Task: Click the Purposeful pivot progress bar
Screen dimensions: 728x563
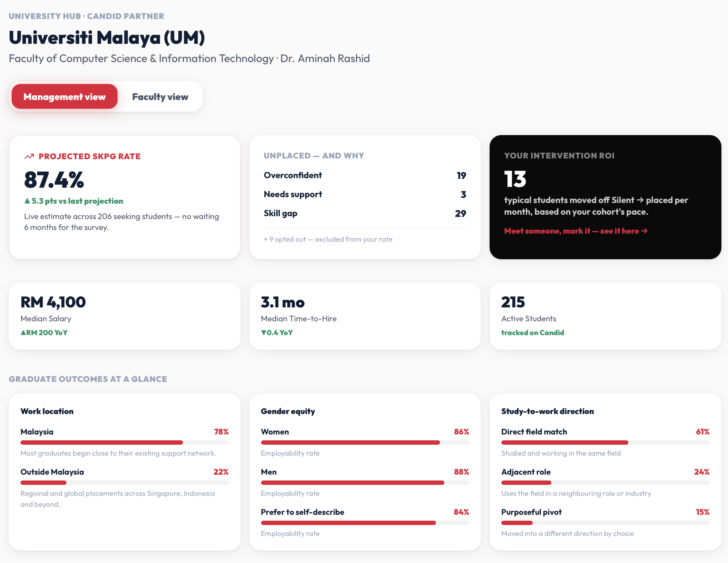Action: [x=605, y=523]
